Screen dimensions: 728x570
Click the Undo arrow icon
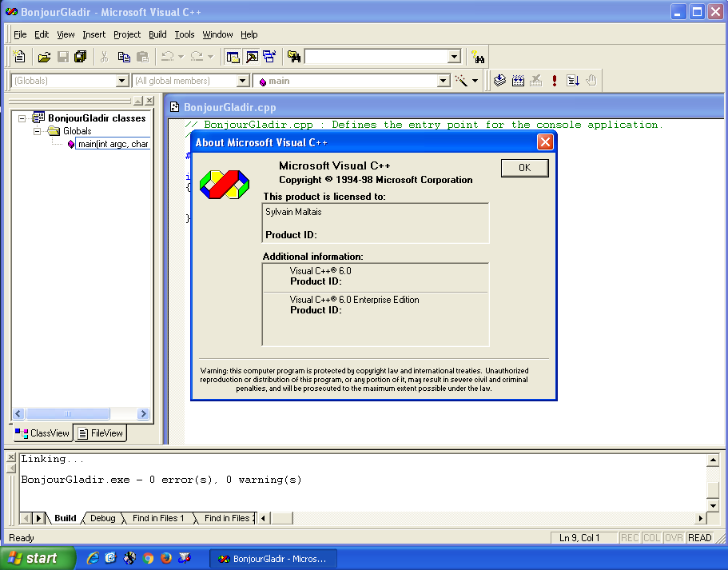tap(168, 57)
